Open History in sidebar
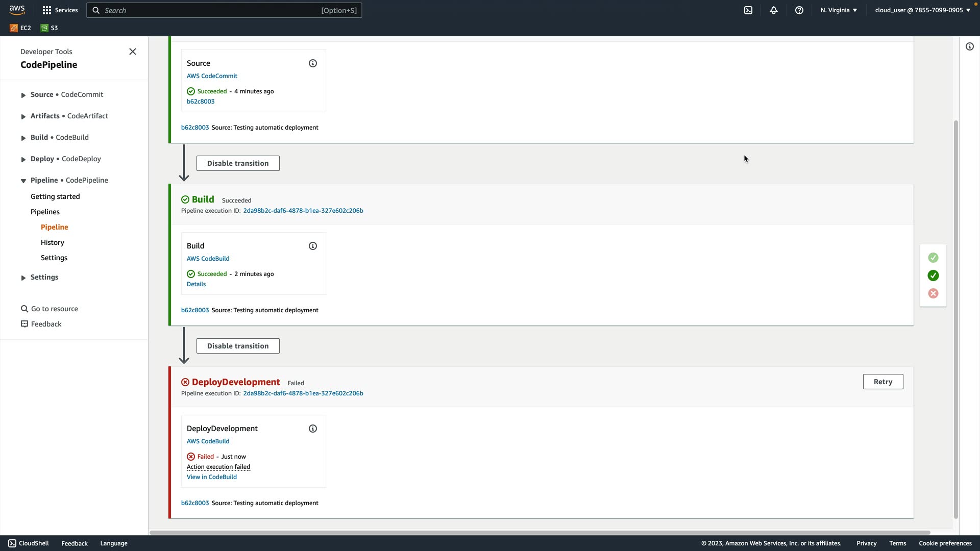 click(x=53, y=242)
